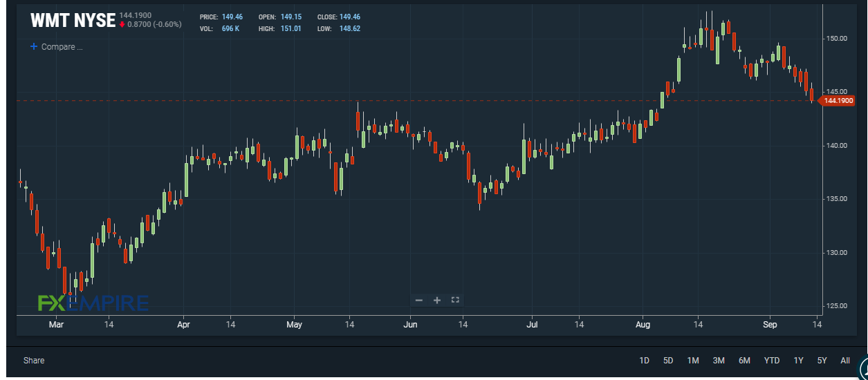This screenshot has height=380, width=868.
Task: Click the PRICE 149.46 value
Action: (232, 17)
